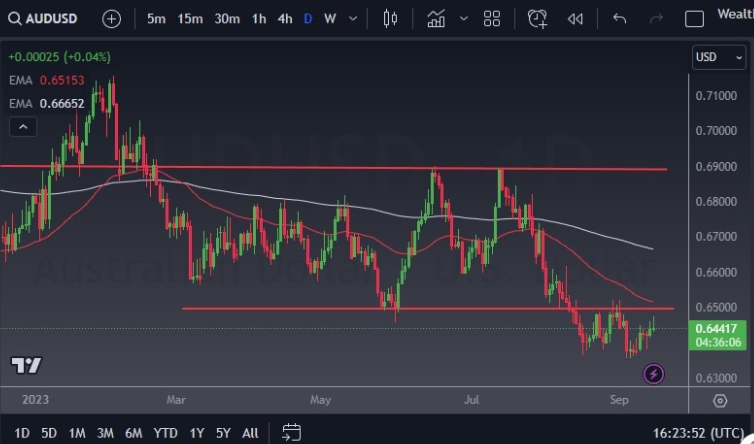Open the go-to-date calendar icon

(x=291, y=432)
